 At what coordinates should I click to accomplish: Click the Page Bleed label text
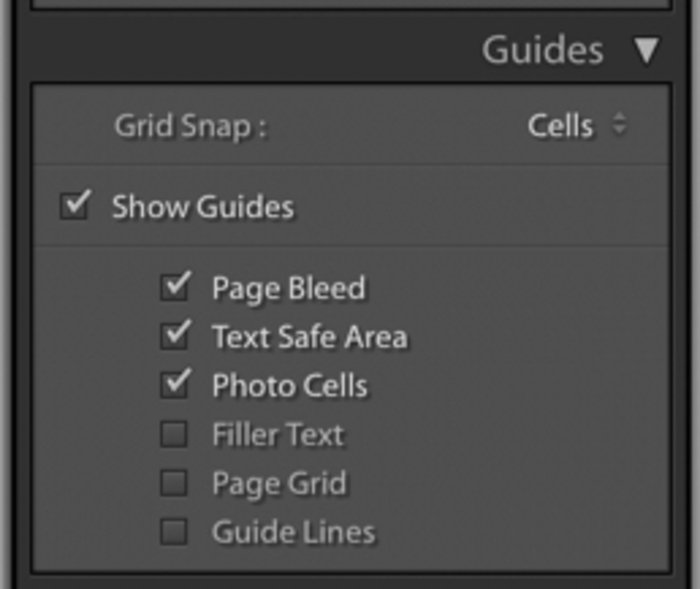(x=288, y=288)
